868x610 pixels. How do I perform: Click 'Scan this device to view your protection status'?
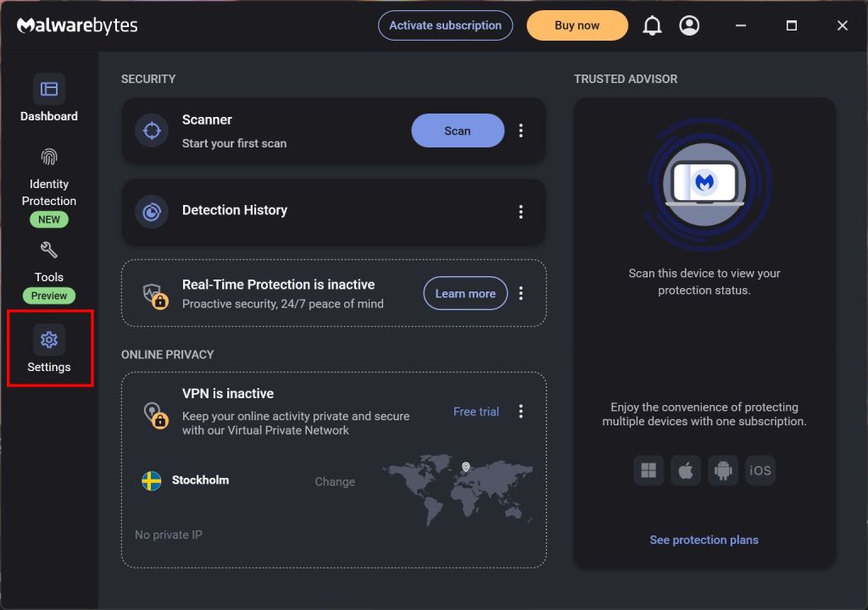[x=704, y=282]
